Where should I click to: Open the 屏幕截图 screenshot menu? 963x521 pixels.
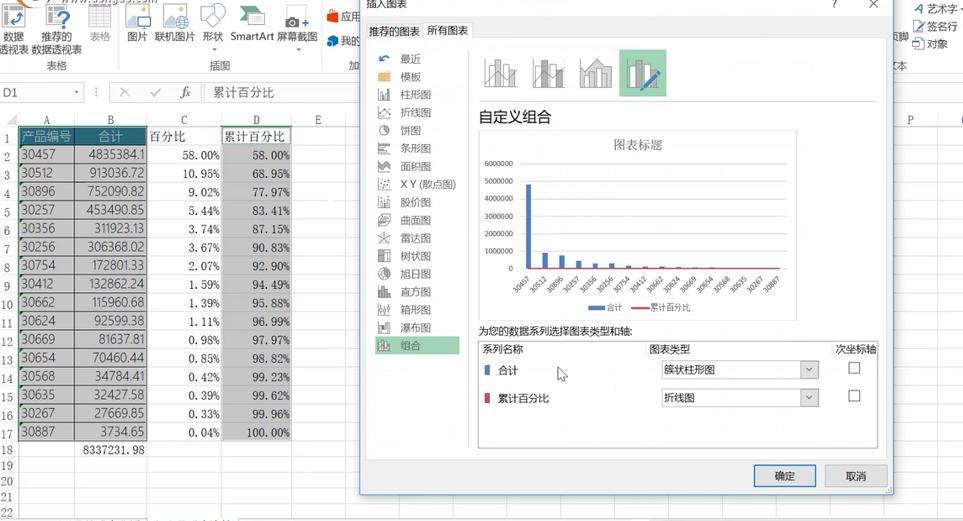297,25
